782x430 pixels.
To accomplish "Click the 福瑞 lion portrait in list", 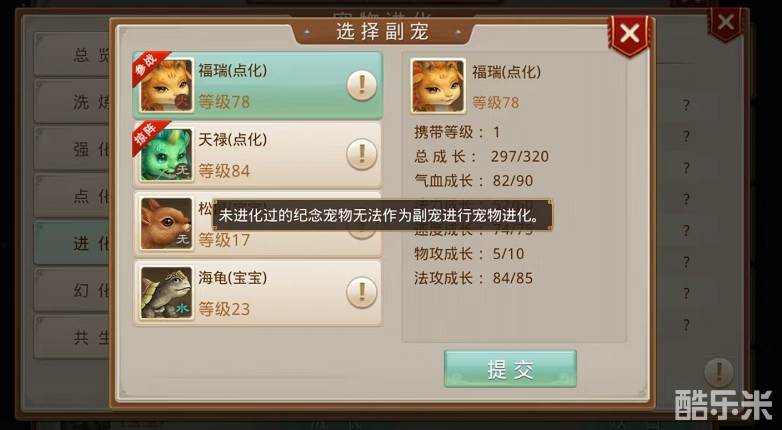I will [x=167, y=85].
